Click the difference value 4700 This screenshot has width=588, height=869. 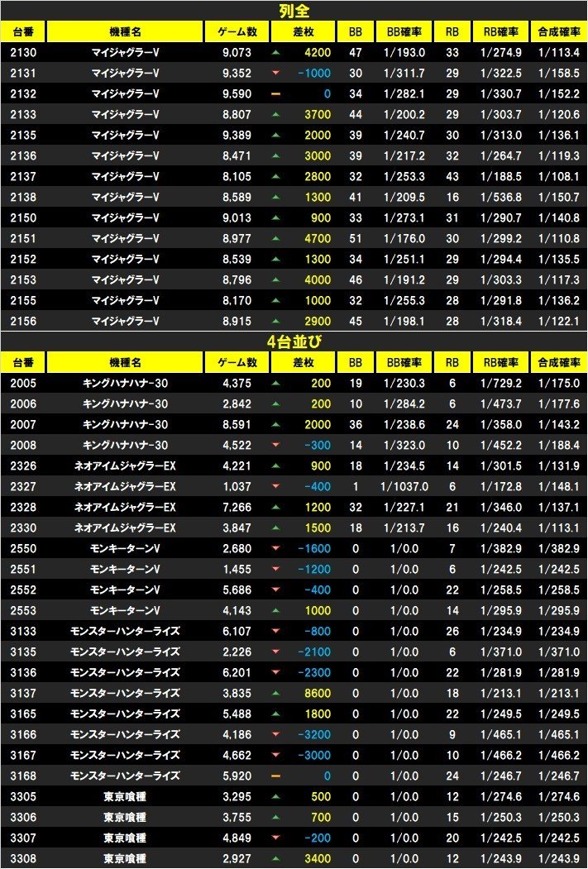[x=318, y=238]
